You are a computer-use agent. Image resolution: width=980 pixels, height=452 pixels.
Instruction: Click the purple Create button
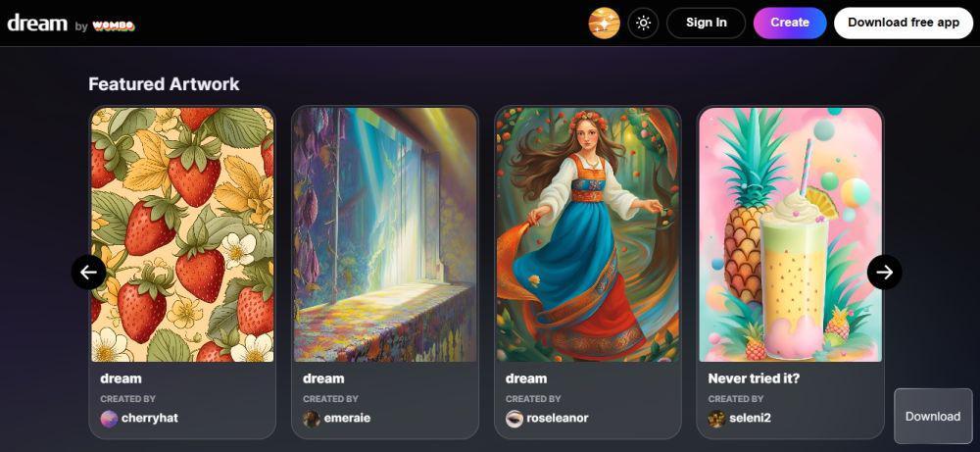tap(790, 24)
